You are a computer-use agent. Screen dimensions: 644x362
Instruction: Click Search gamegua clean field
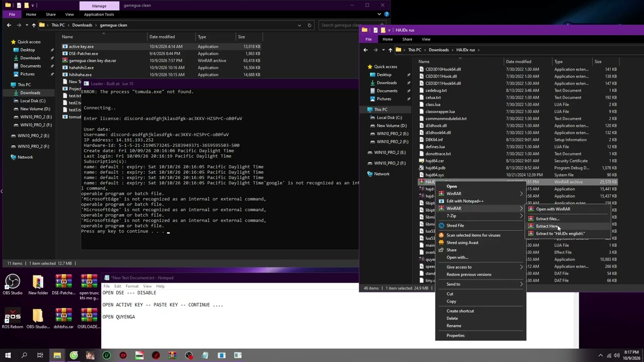[351, 25]
